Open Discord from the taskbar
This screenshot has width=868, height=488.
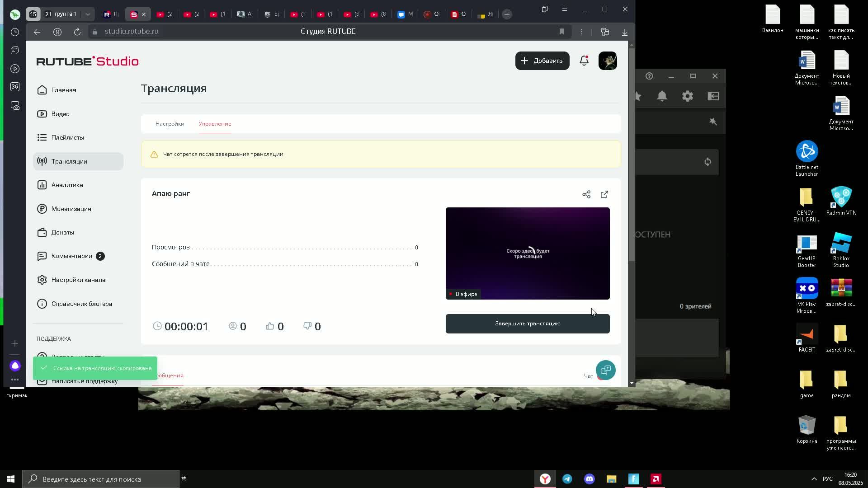[x=589, y=479]
